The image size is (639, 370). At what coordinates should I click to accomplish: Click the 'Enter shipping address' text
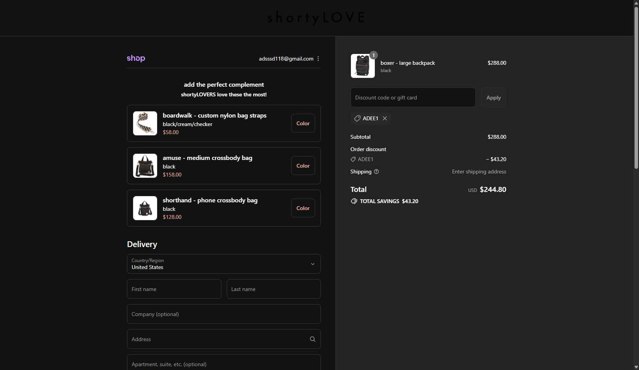click(479, 172)
